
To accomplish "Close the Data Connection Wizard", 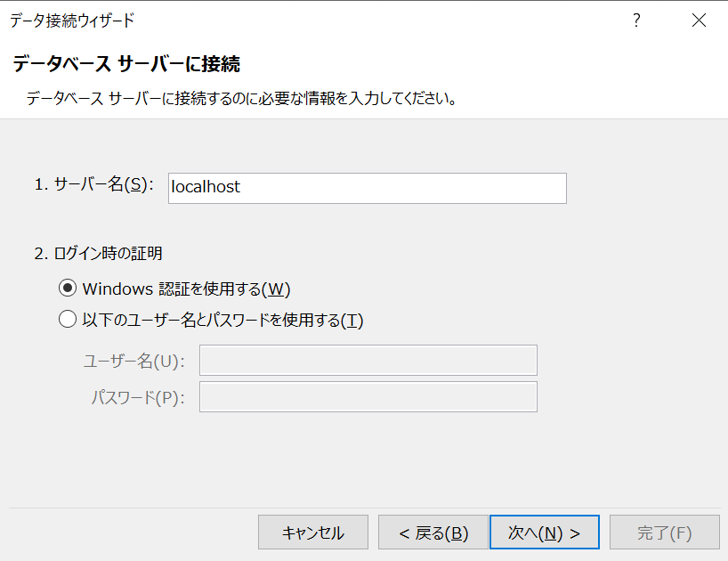I will [700, 20].
